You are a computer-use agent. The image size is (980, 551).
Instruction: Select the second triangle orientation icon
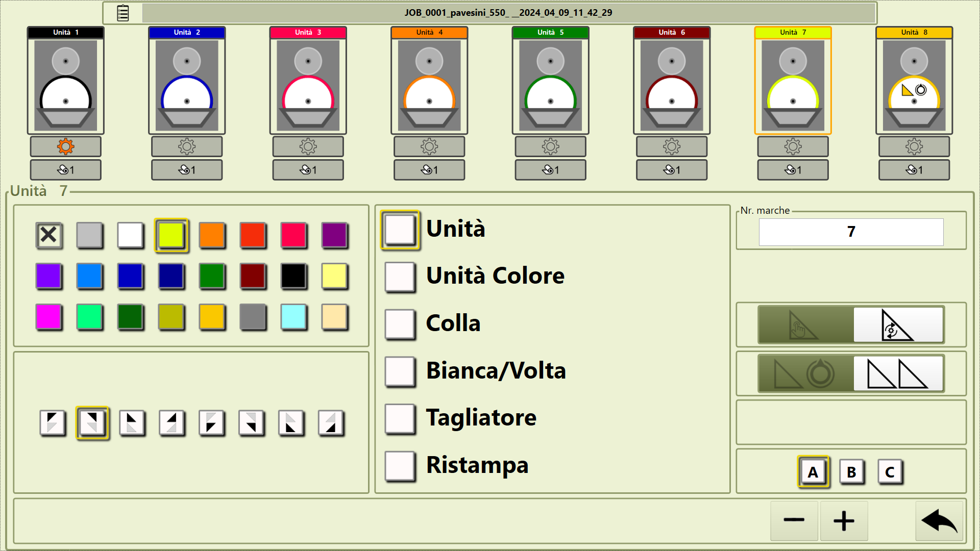tap(92, 423)
